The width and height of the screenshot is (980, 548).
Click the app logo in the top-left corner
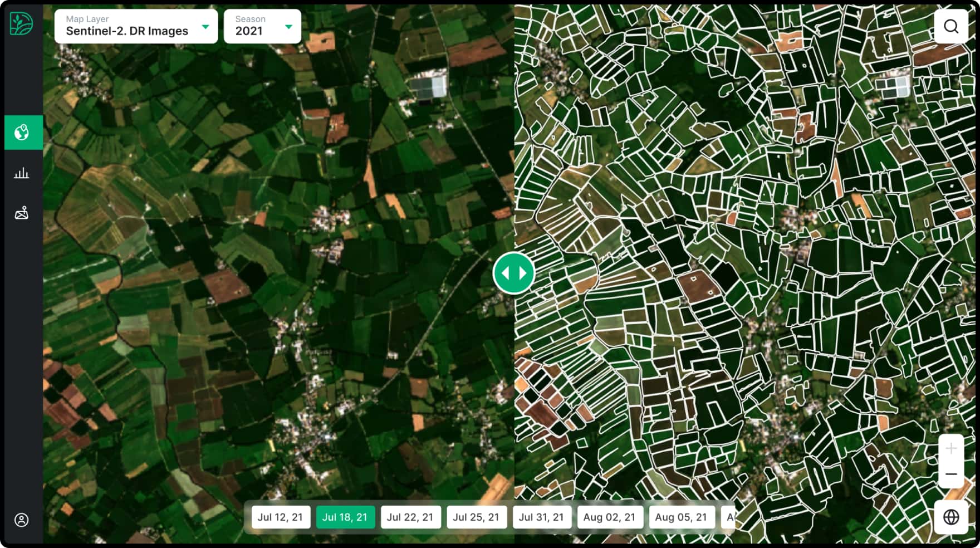point(21,23)
